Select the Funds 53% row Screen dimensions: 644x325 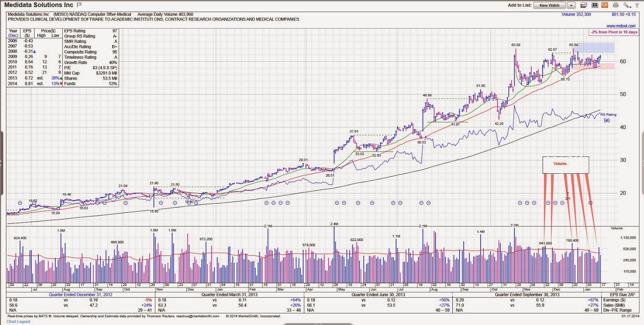[91, 83]
